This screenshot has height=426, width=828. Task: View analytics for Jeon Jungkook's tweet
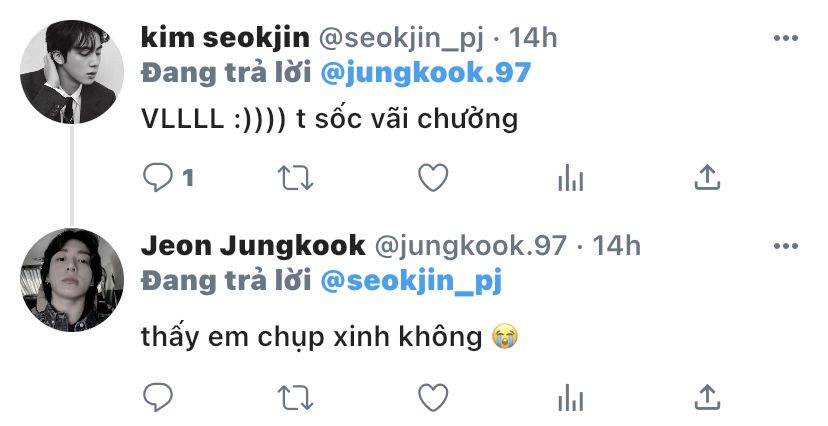tap(571, 397)
